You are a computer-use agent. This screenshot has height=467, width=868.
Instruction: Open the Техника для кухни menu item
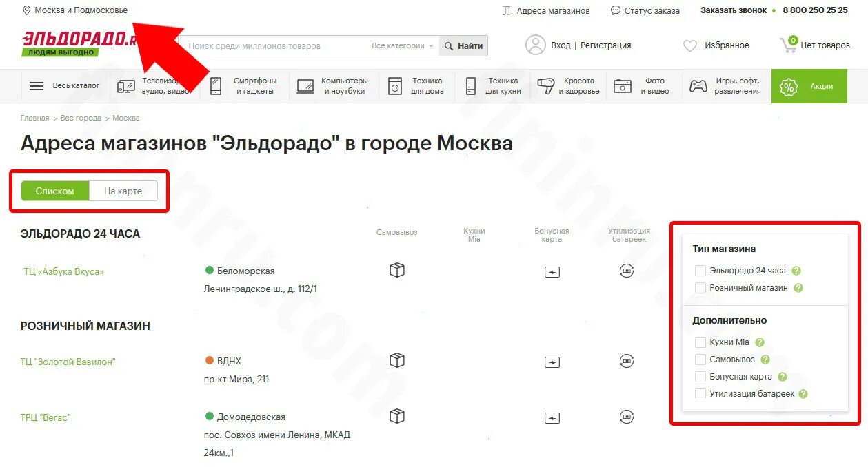pos(493,86)
